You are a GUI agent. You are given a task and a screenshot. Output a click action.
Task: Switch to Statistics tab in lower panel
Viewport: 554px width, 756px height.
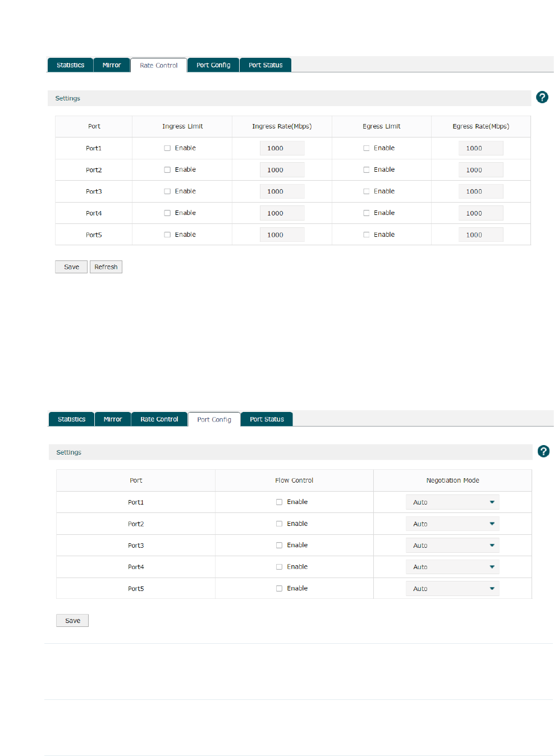[71, 419]
